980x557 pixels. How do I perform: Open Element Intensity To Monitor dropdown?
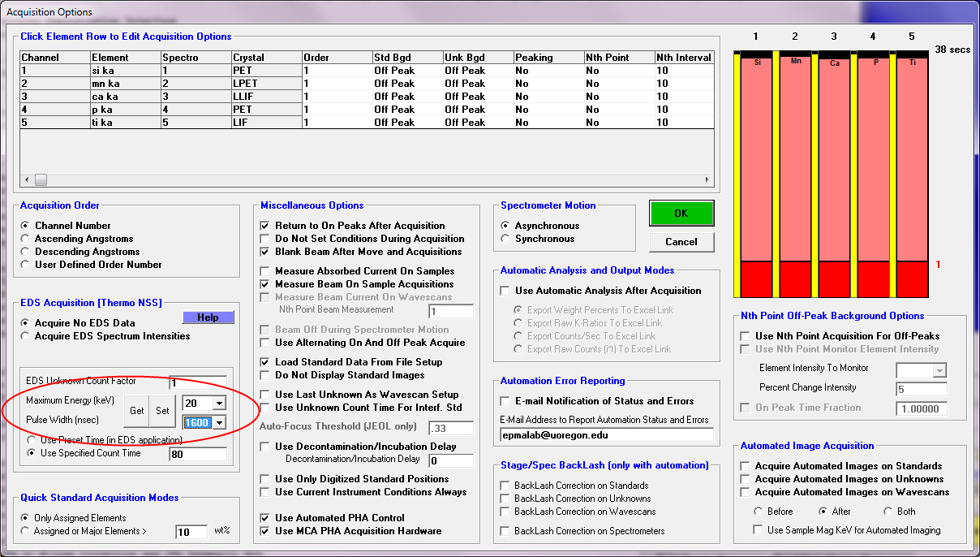(x=939, y=370)
